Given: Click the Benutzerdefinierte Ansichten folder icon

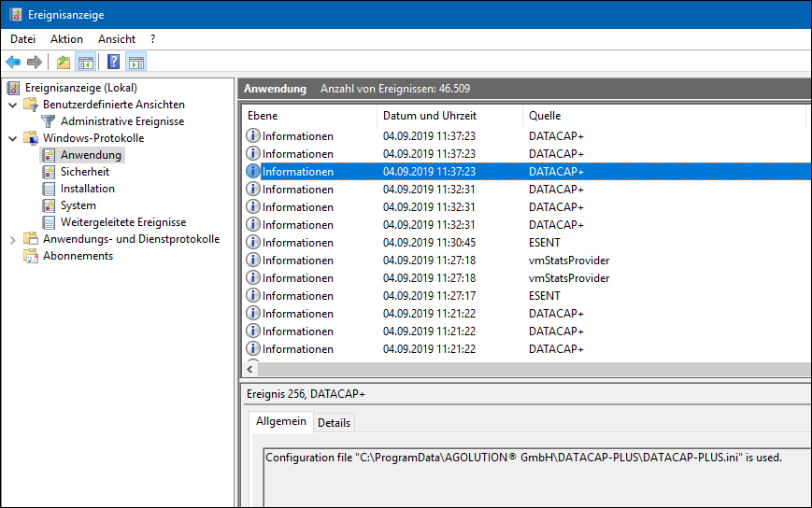Looking at the screenshot, I should tap(31, 105).
